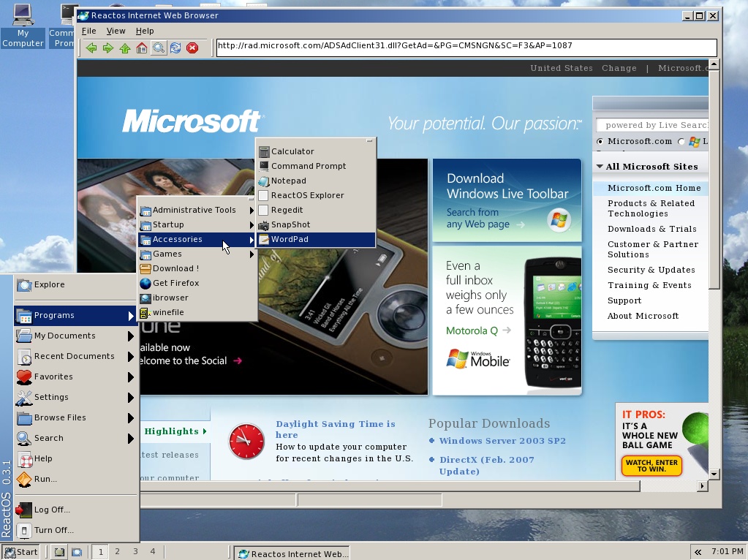Choose Get Firefox in the Programs menu
748x560 pixels.
(x=197, y=284)
